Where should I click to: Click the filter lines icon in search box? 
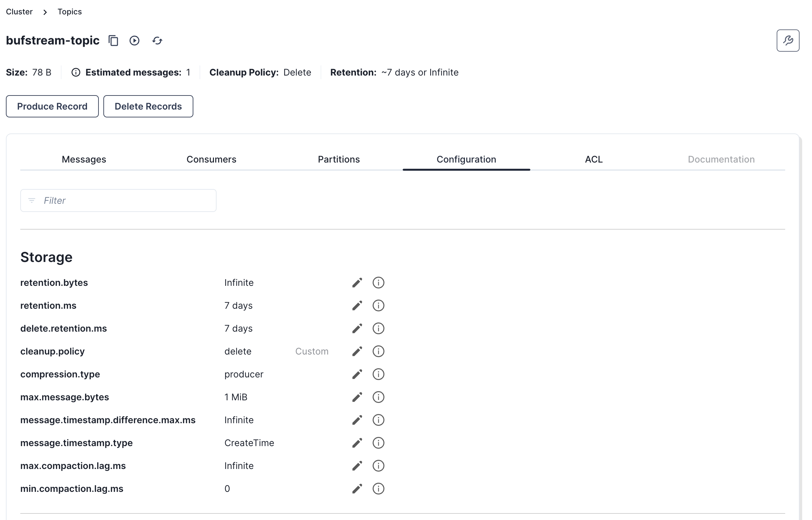click(32, 200)
